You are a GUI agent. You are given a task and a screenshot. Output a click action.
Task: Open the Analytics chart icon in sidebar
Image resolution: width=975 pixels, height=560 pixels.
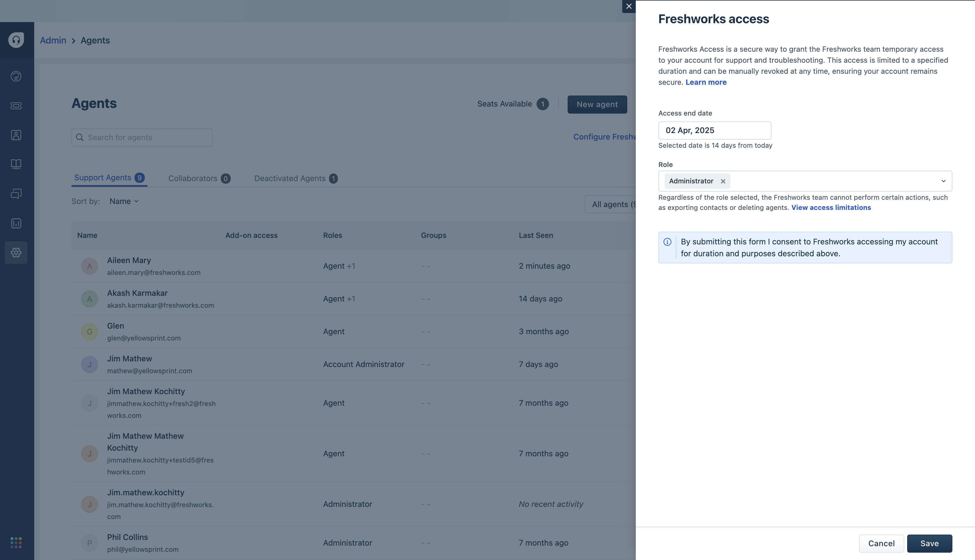pyautogui.click(x=16, y=223)
